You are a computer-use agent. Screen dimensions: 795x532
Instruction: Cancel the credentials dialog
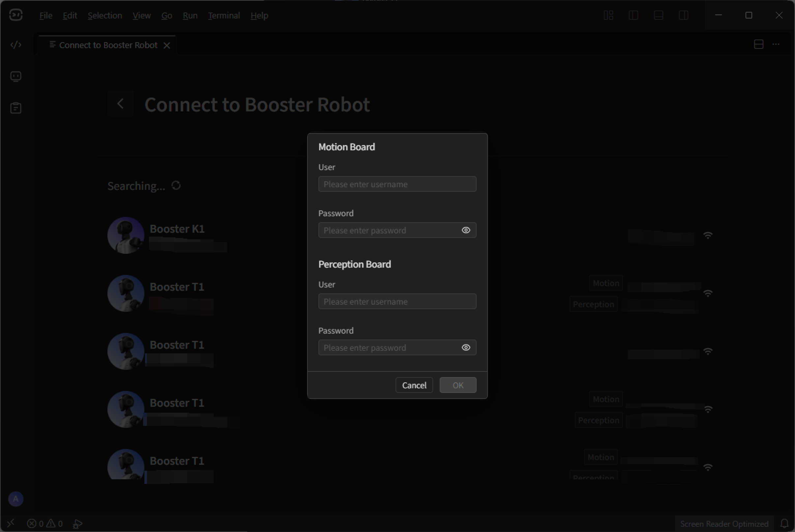pyautogui.click(x=414, y=385)
